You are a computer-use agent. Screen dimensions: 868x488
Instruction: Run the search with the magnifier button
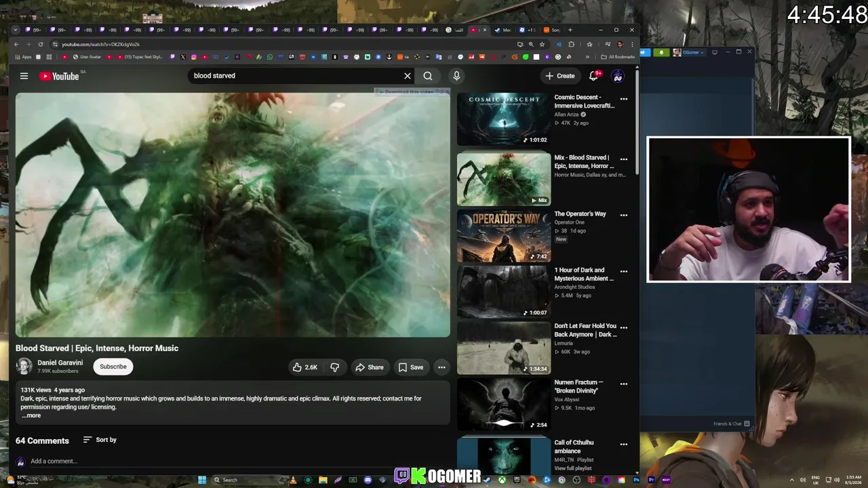point(428,76)
